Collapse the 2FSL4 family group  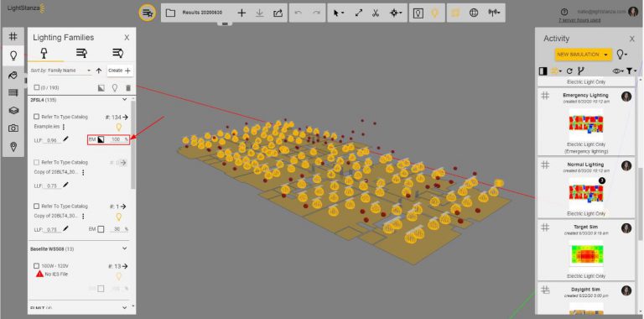pyautogui.click(x=125, y=100)
